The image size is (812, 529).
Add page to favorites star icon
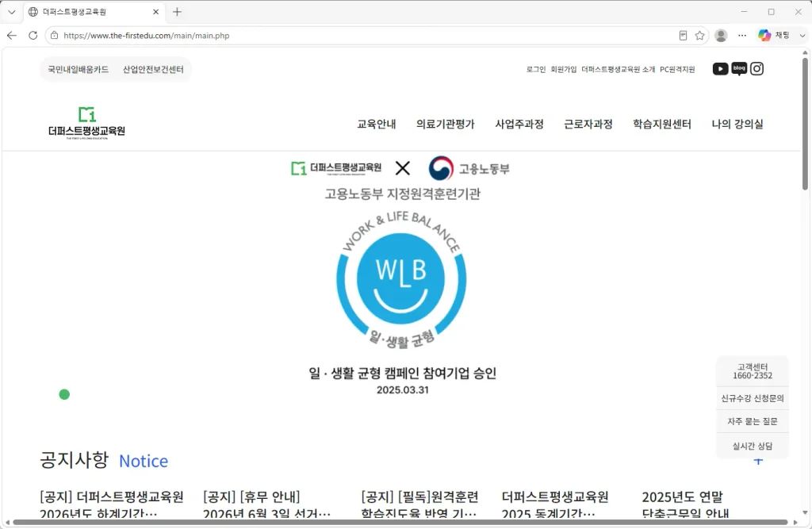click(x=699, y=35)
